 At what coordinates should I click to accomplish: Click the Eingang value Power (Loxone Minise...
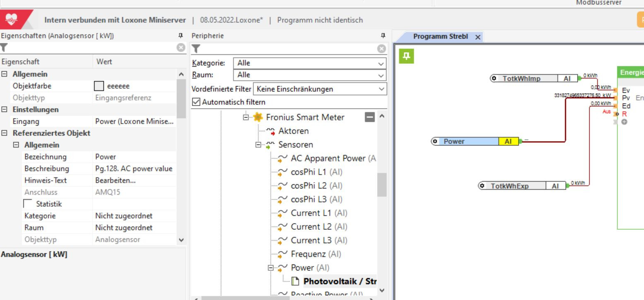pos(134,121)
